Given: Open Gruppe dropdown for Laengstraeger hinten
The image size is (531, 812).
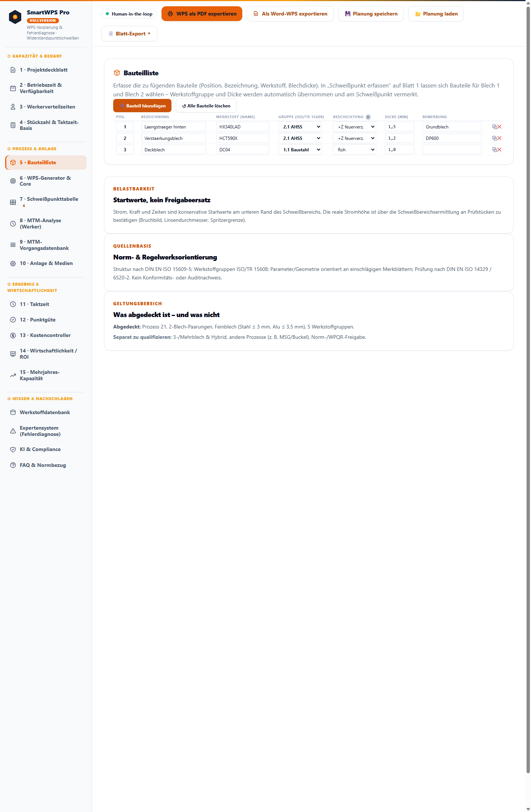Looking at the screenshot, I should click(x=300, y=127).
